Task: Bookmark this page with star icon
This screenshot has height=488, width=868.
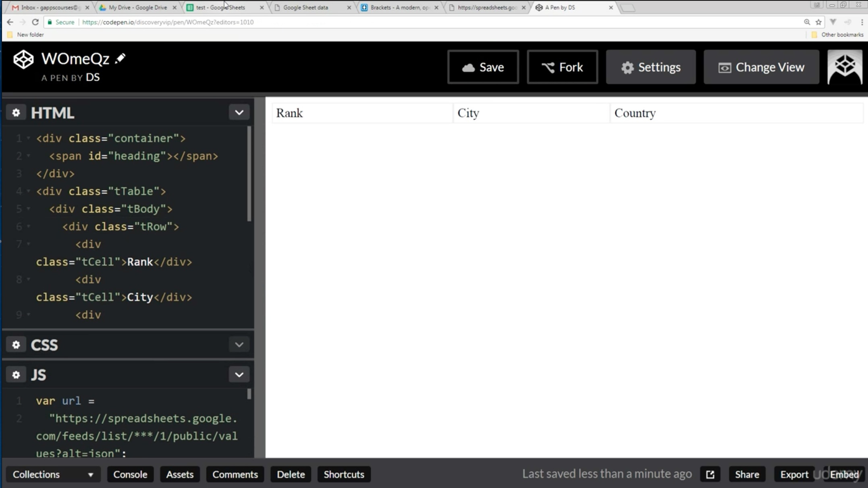Action: (818, 22)
